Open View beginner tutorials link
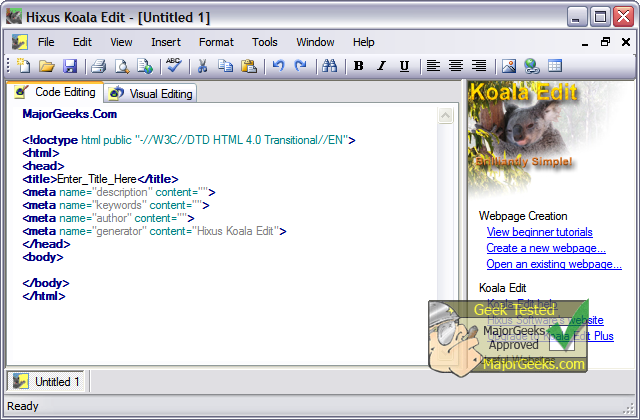640x420 pixels. (x=539, y=232)
